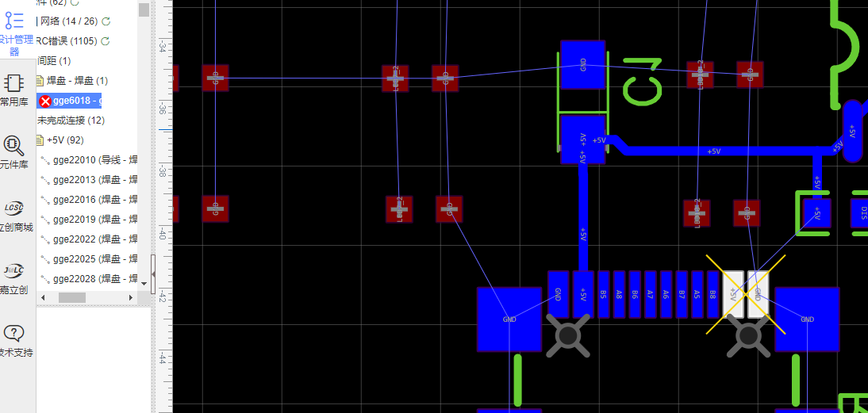Select the narrow blue GND pad beside +5V

point(558,294)
